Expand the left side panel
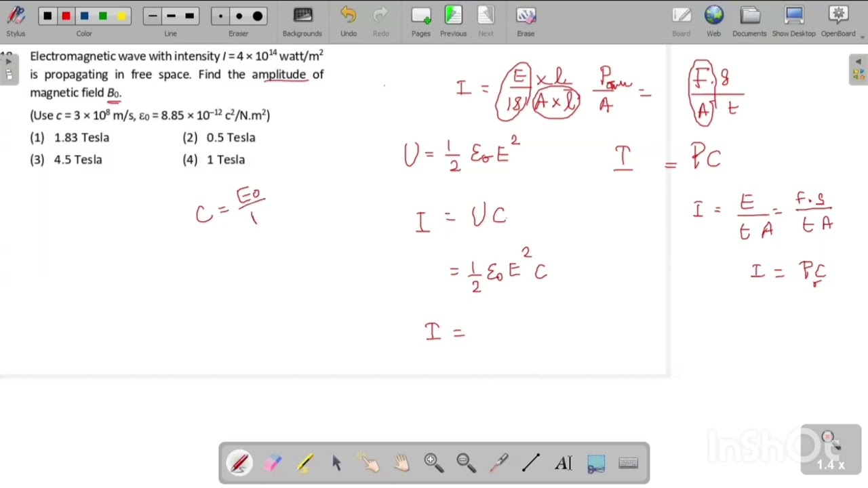This screenshot has height=488, width=868. coord(8,70)
